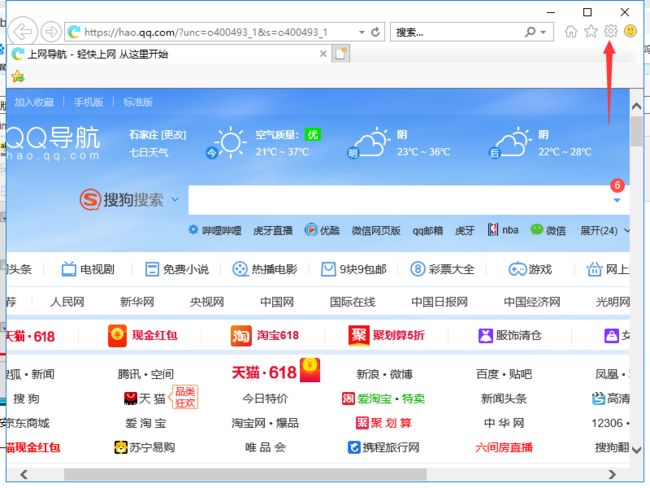Click vertical scrollbar up arrow
Image resolution: width=650 pixels, height=488 pixels.
(636, 106)
